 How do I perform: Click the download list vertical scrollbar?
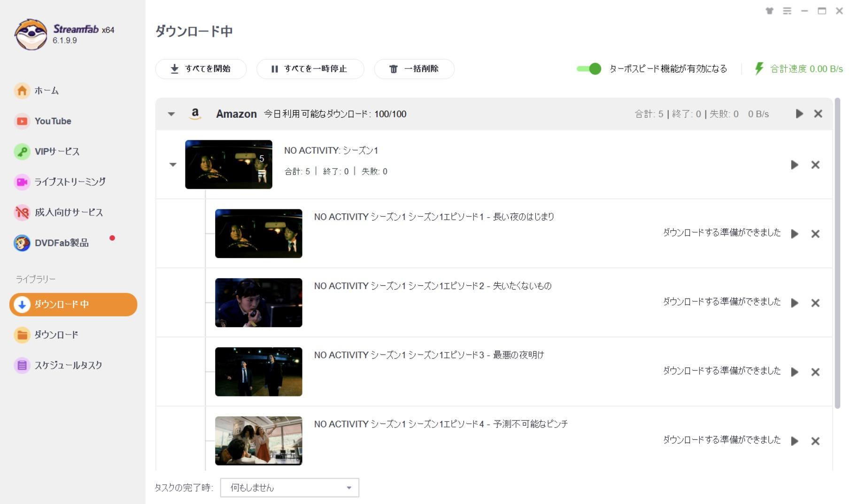837,253
